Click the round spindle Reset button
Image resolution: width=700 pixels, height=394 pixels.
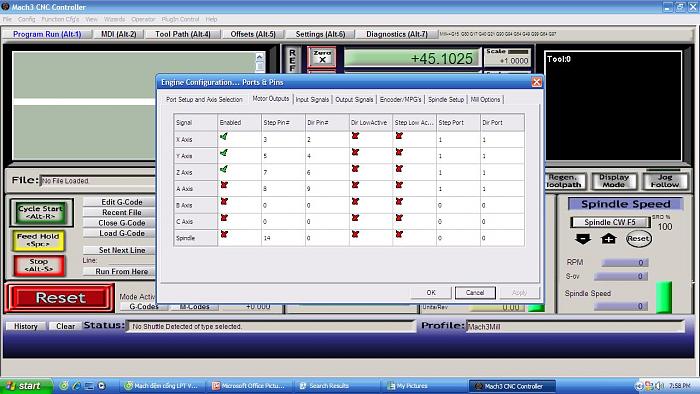coord(638,239)
